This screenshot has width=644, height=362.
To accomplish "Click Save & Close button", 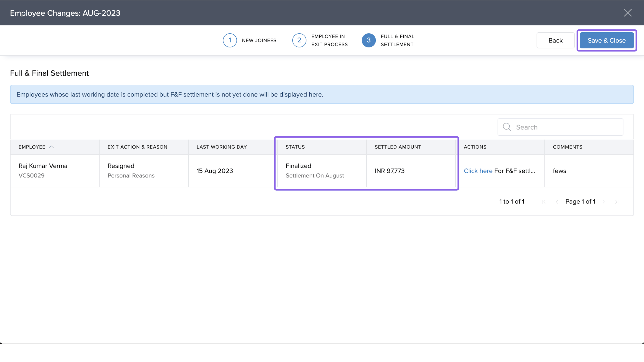I will click(x=607, y=40).
